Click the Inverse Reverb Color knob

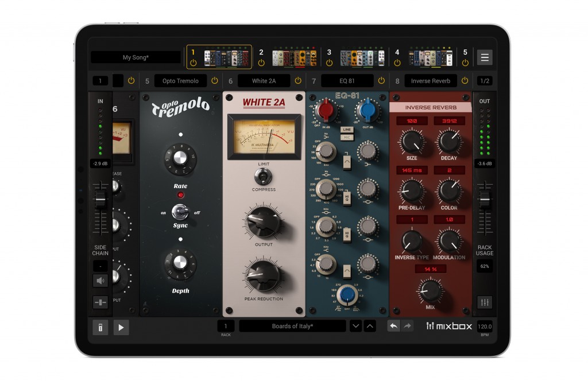click(449, 192)
